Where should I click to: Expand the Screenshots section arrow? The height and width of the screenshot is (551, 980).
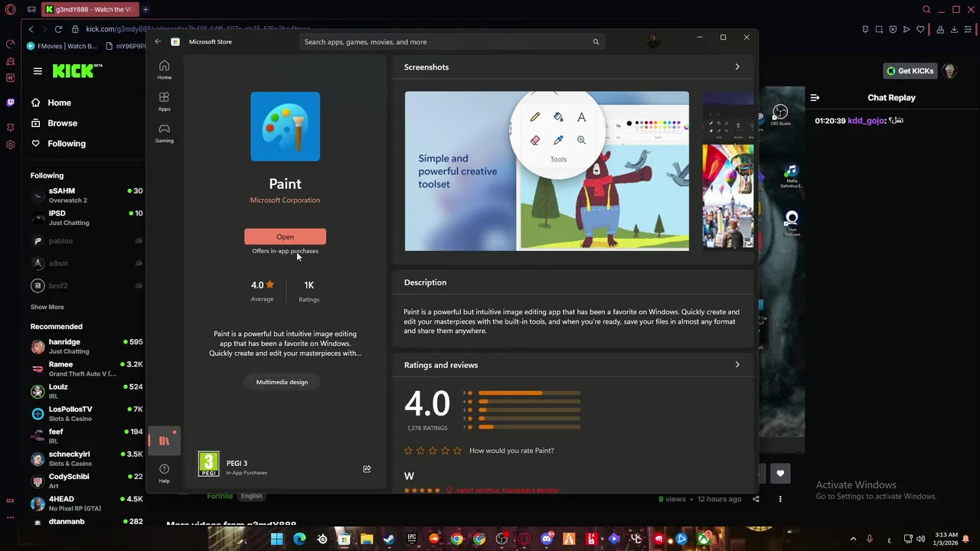pyautogui.click(x=737, y=67)
